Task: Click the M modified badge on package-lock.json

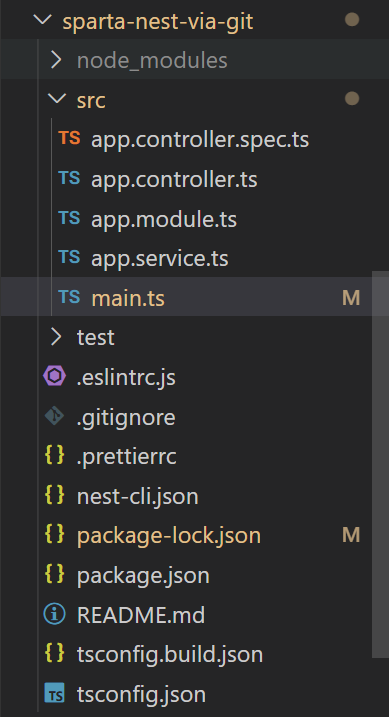Action: click(351, 535)
